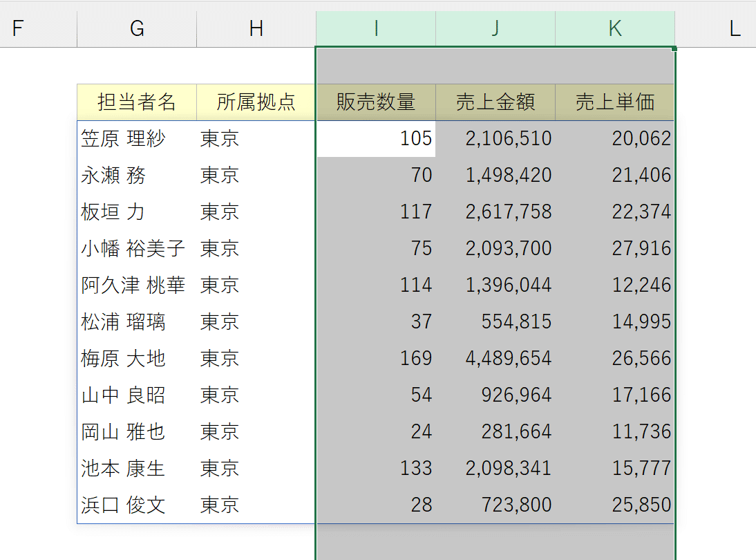Viewport: 756px width, 560px height.
Task: Pick unit price cell 21,406
Action: click(615, 175)
